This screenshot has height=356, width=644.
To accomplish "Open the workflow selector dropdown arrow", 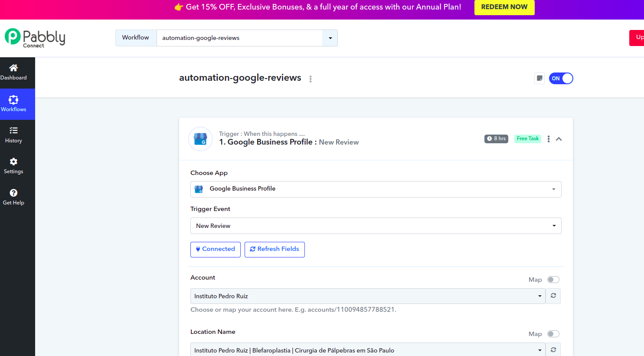I will point(330,38).
